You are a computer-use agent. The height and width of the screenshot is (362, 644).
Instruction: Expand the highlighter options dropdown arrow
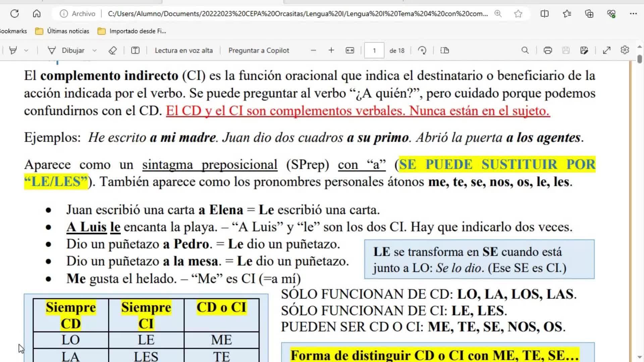(26, 51)
